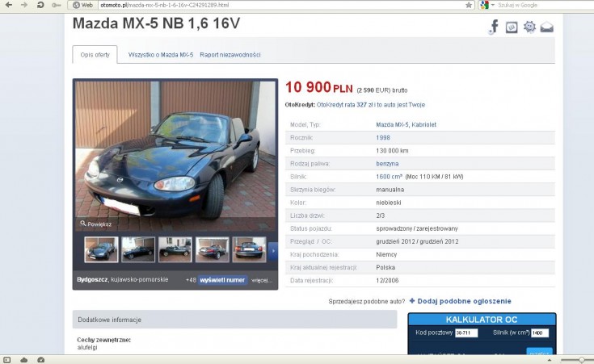594x364 pixels.
Task: Click the 'niebieski' color value
Action: pyautogui.click(x=388, y=203)
